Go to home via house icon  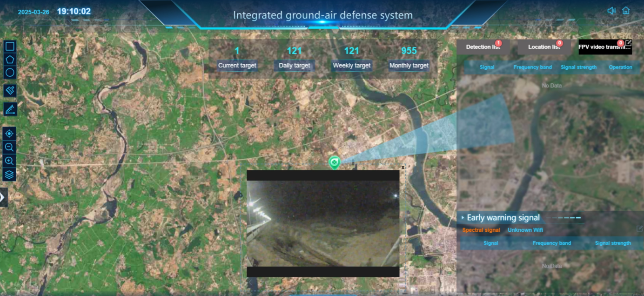click(626, 11)
